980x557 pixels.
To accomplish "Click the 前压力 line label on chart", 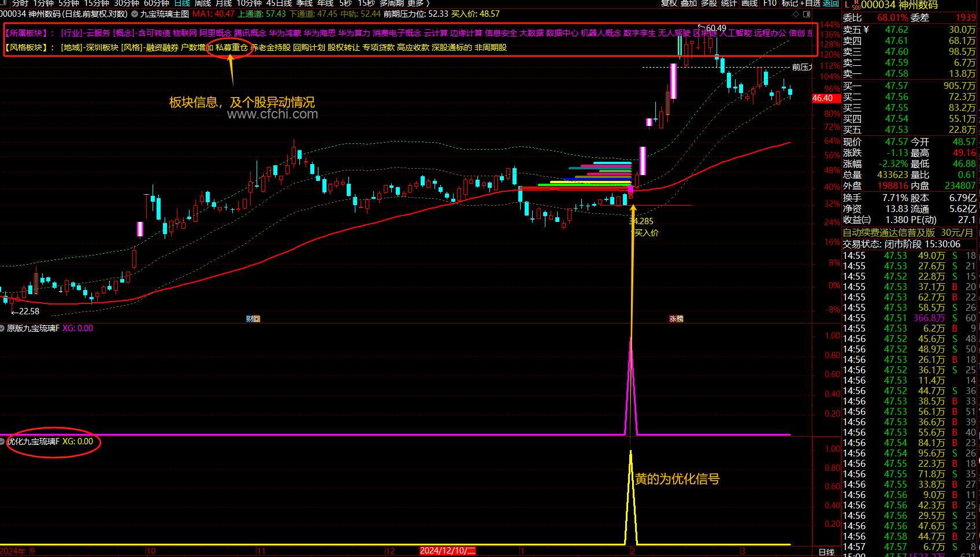I will pos(801,68).
